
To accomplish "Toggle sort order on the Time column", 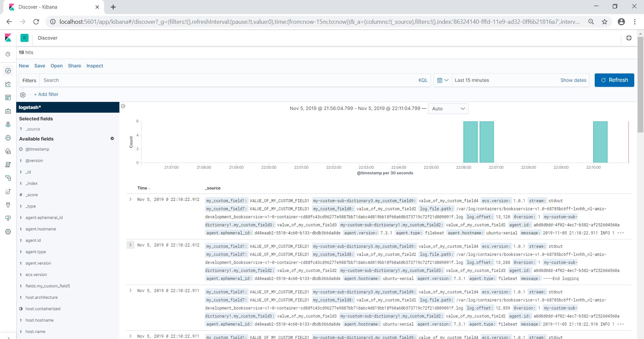I will 149,188.
